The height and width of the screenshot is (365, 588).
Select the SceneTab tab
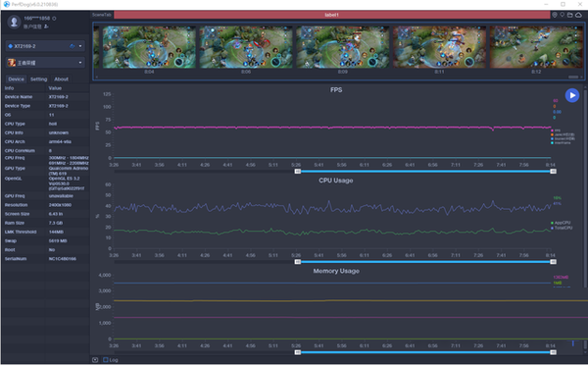coord(102,15)
